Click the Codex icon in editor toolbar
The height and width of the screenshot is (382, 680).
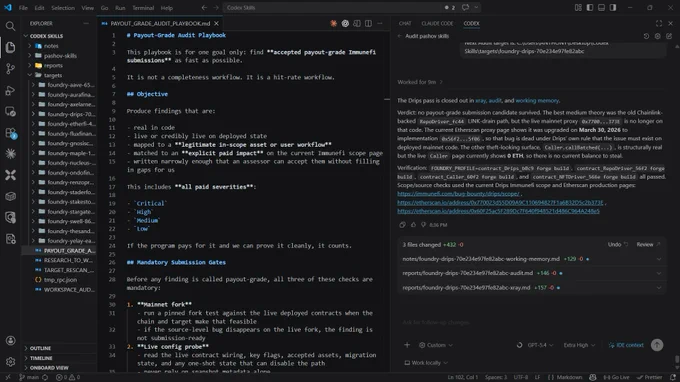click(x=345, y=23)
